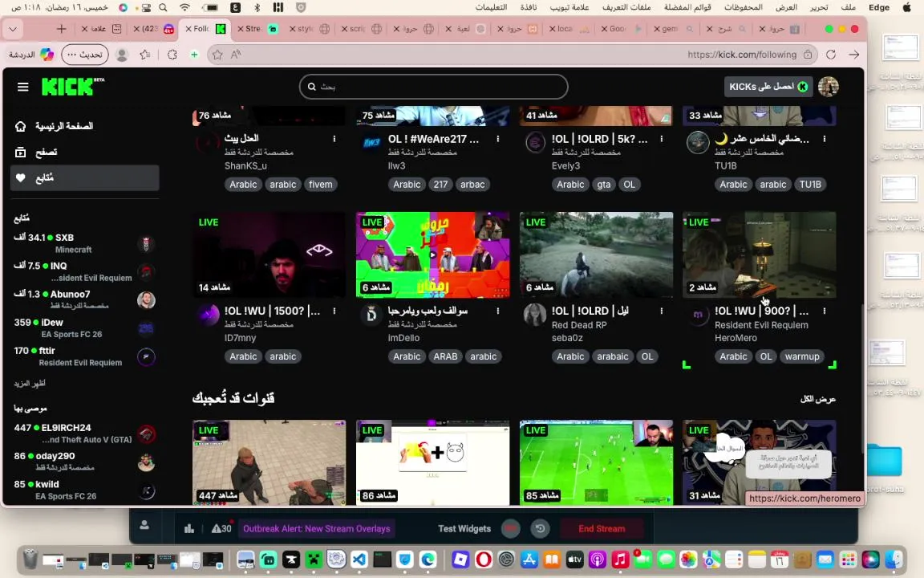Screen dimensions: 924x578
Task: Open more options for OL #WeAre217 stream
Action: tap(498, 139)
